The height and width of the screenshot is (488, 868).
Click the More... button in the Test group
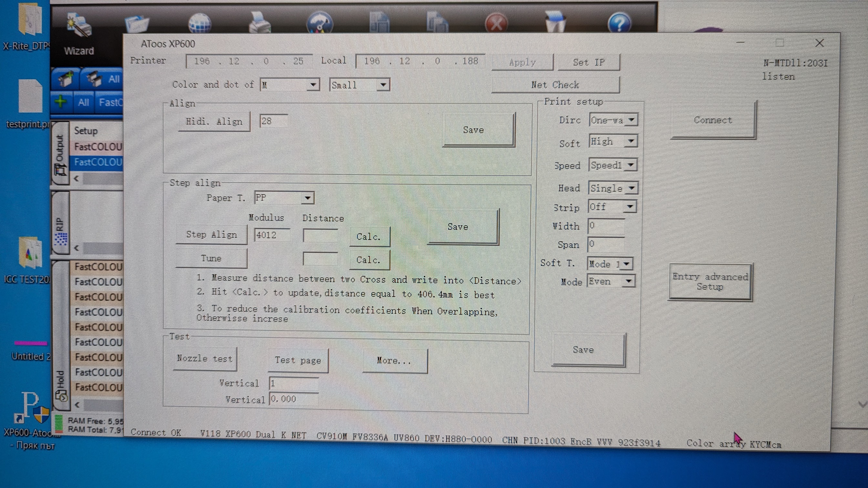[x=395, y=361]
